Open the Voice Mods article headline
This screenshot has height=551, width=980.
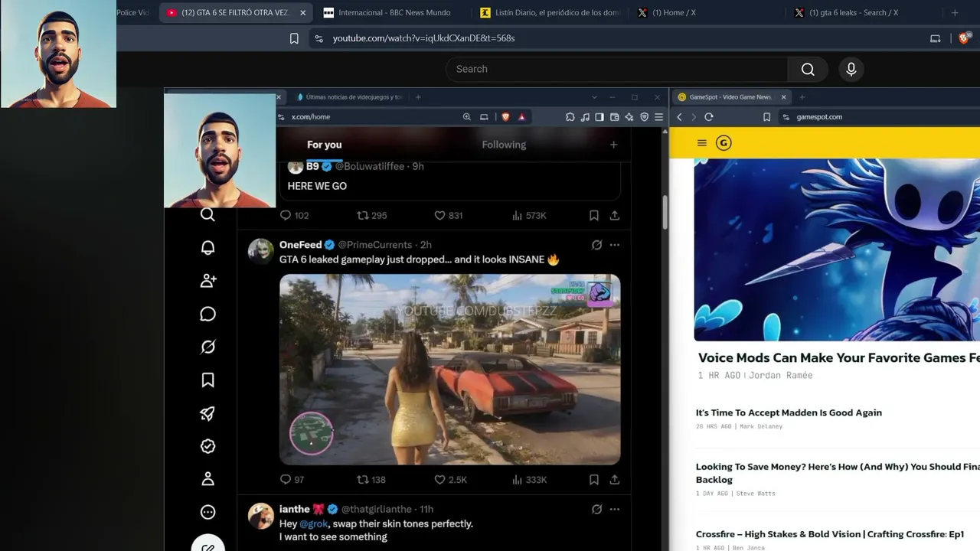pyautogui.click(x=838, y=357)
